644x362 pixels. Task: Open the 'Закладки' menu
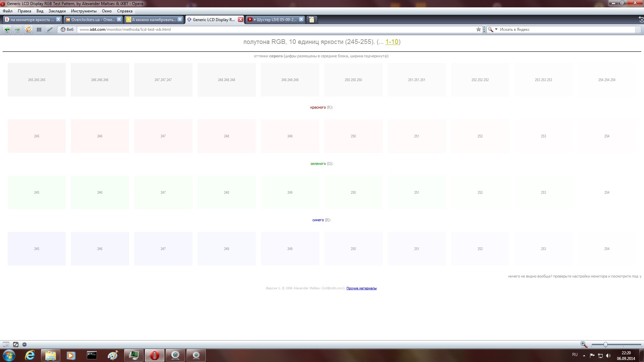point(57,11)
